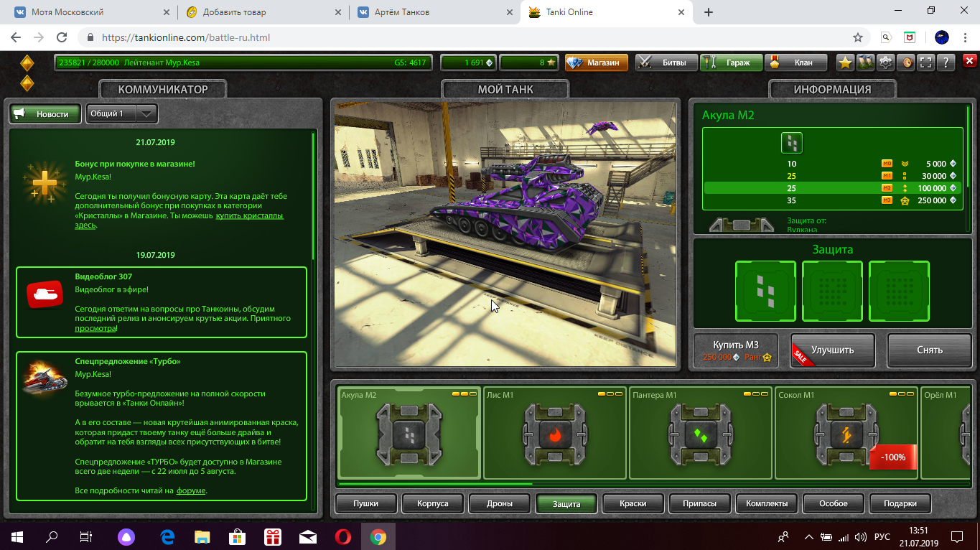The height and width of the screenshot is (550, 980).
Task: Click the empty second protection slot
Action: (x=832, y=291)
